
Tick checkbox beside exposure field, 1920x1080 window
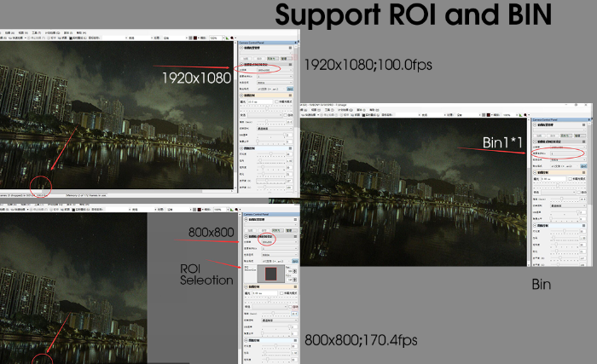277,101
